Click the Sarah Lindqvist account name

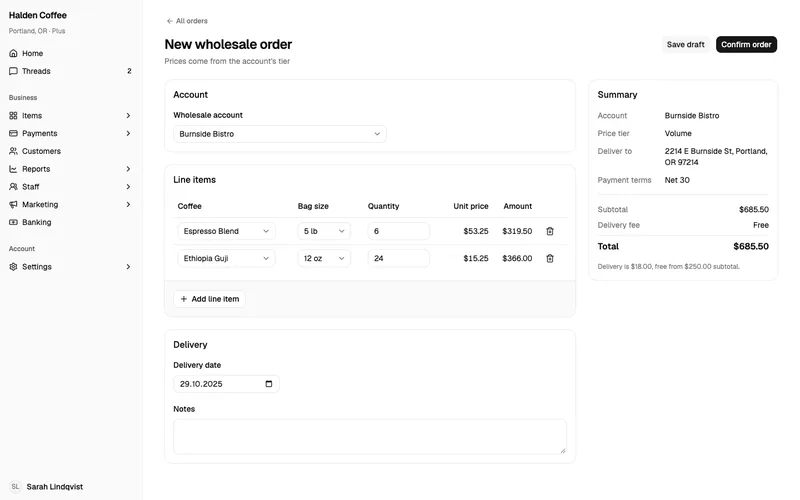tap(55, 487)
